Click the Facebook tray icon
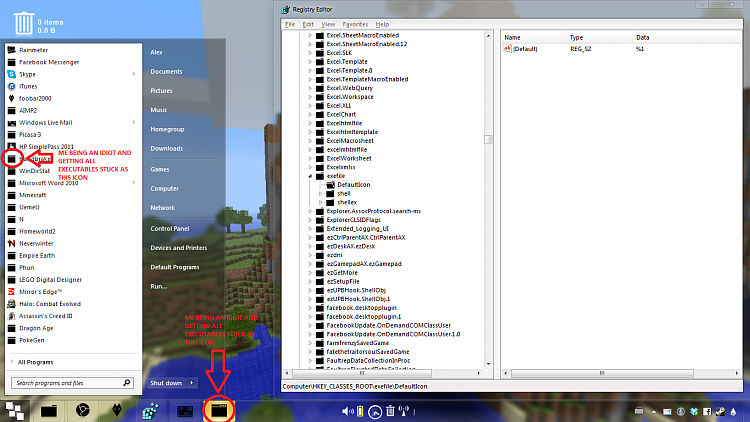The width and height of the screenshot is (750, 422). (707, 411)
